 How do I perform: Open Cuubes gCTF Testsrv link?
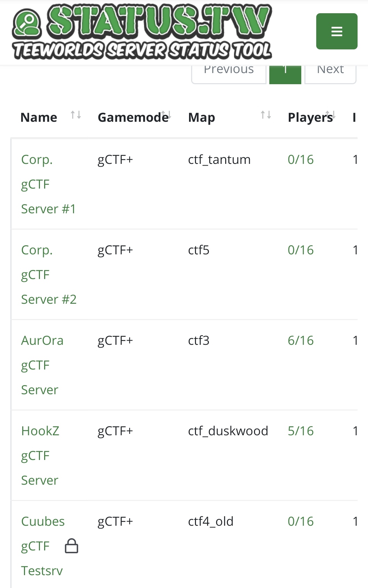pyautogui.click(x=43, y=546)
